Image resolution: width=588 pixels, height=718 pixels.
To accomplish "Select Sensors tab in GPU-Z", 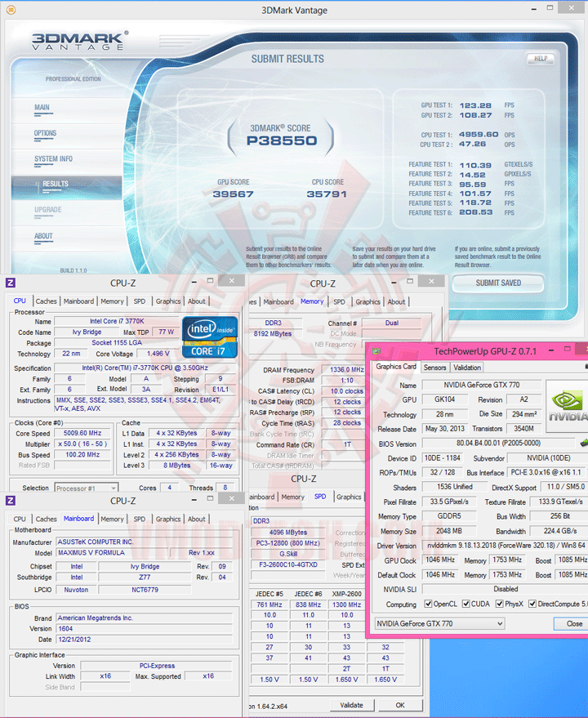I will point(434,368).
